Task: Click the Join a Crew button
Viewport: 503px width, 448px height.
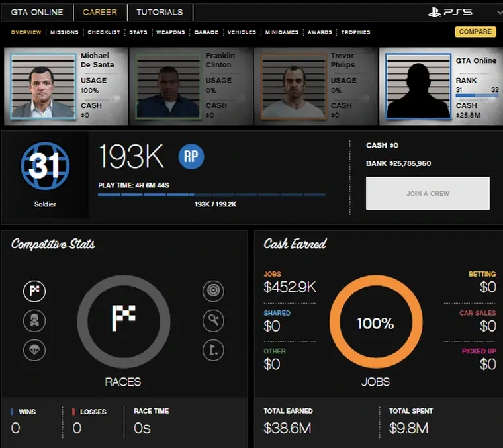Action: pyautogui.click(x=428, y=193)
